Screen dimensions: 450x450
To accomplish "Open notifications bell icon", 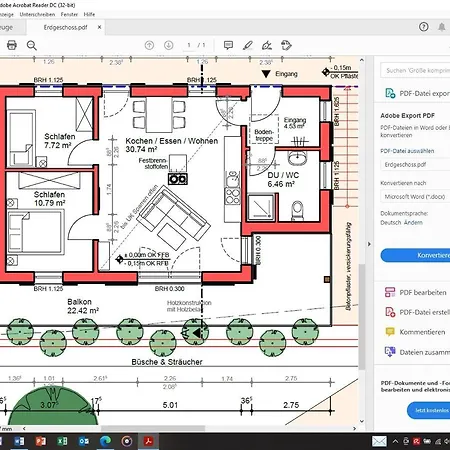I will tap(442, 27).
